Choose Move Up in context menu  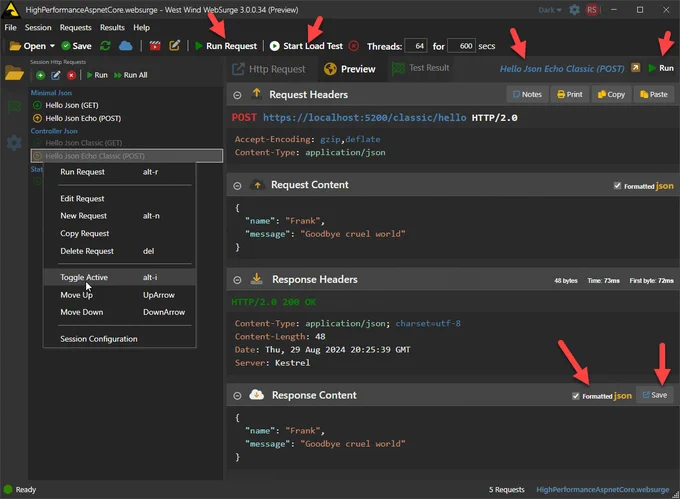[x=119, y=295]
